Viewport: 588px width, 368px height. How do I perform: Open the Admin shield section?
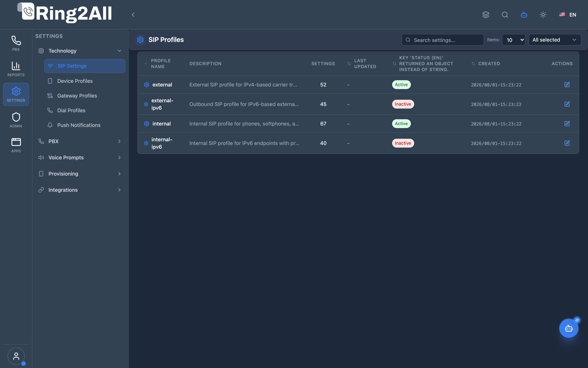tap(16, 120)
